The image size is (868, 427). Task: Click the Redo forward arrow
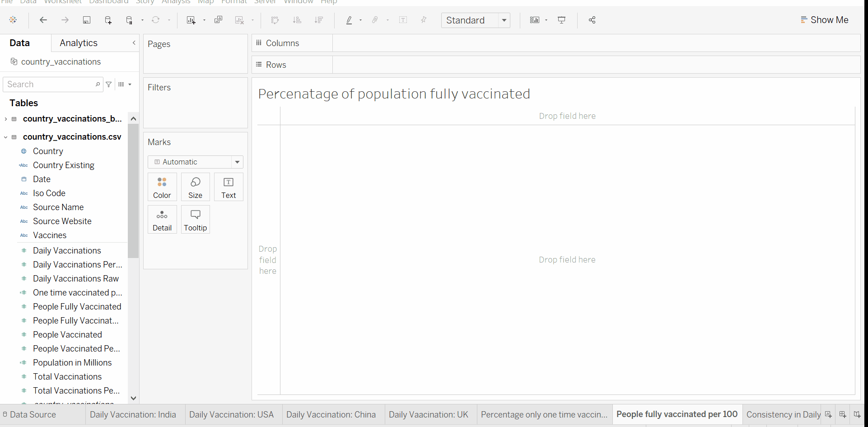65,20
